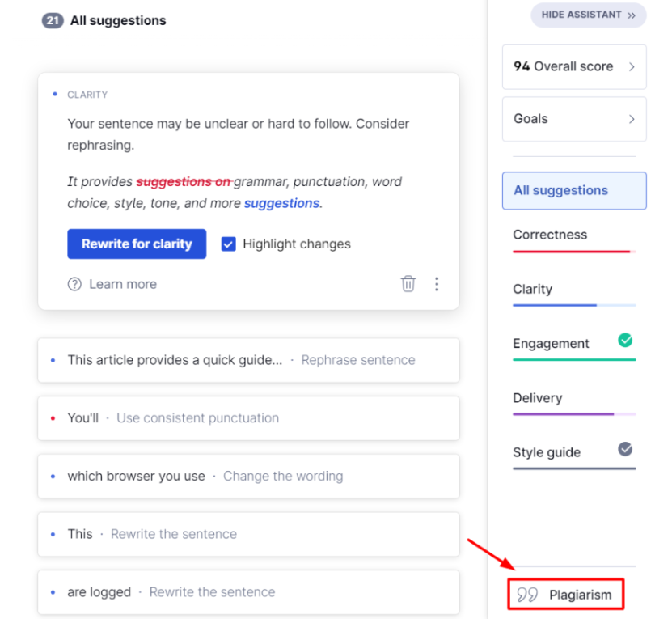Click the blue Clarity progress bar
This screenshot has width=672, height=623.
(x=574, y=305)
